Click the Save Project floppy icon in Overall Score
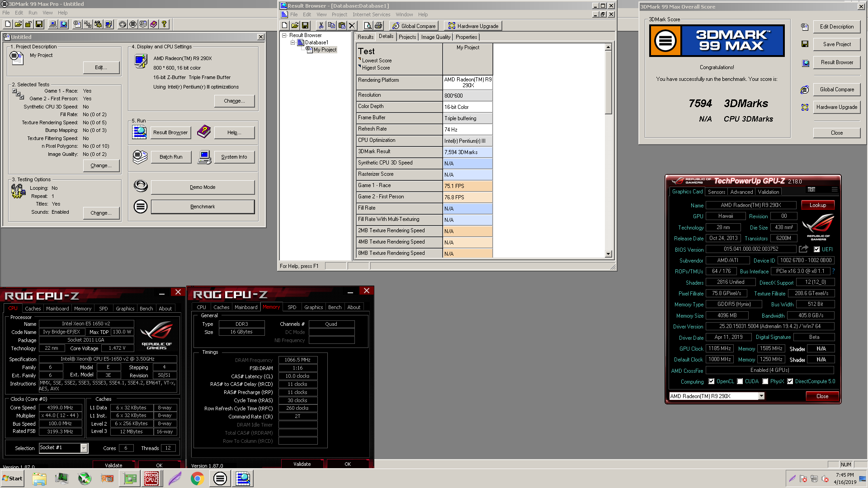The width and height of the screenshot is (868, 488). pyautogui.click(x=805, y=44)
